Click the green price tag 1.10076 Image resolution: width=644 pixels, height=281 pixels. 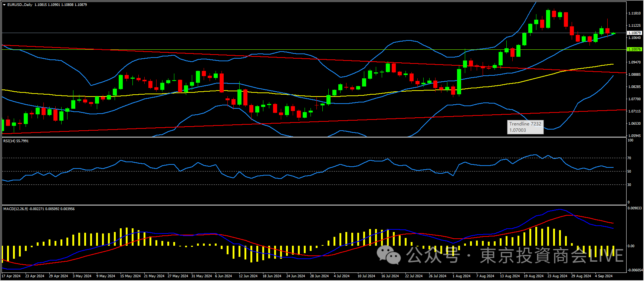634,49
